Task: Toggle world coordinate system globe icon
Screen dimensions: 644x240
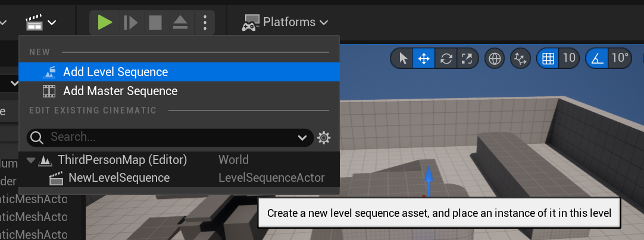Action: click(x=494, y=58)
